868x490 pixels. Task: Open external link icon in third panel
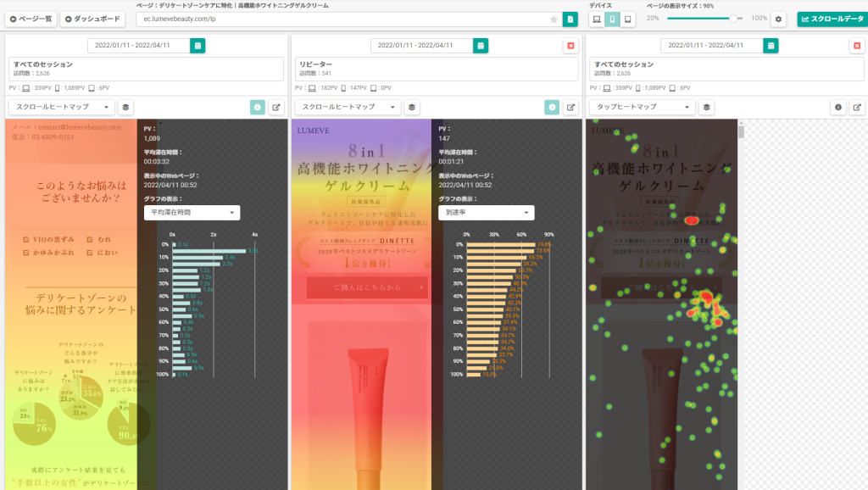click(857, 107)
